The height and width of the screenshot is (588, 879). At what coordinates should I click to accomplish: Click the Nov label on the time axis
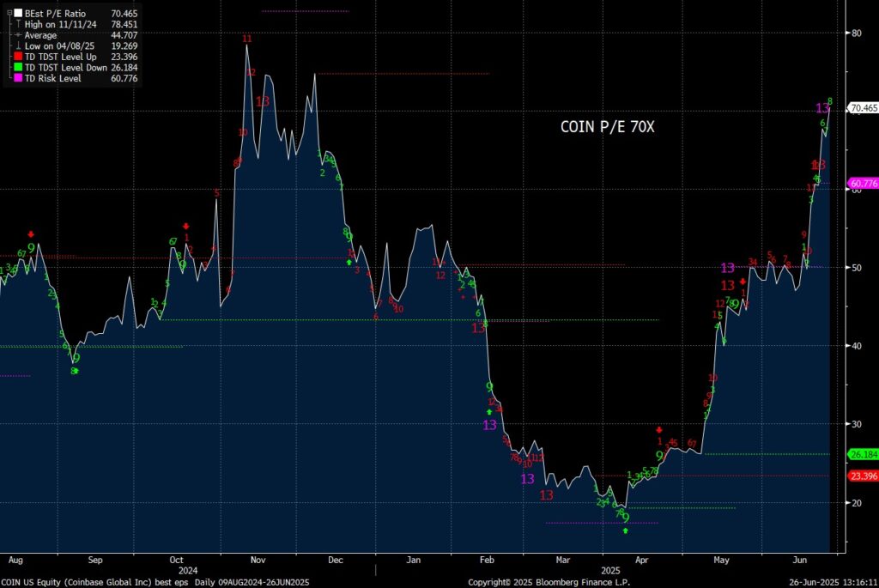click(258, 560)
